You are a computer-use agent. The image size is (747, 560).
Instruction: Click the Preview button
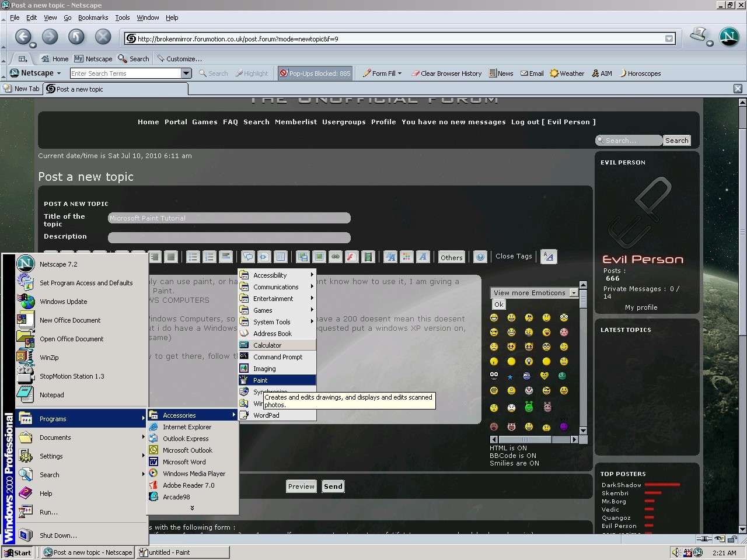[x=301, y=487]
